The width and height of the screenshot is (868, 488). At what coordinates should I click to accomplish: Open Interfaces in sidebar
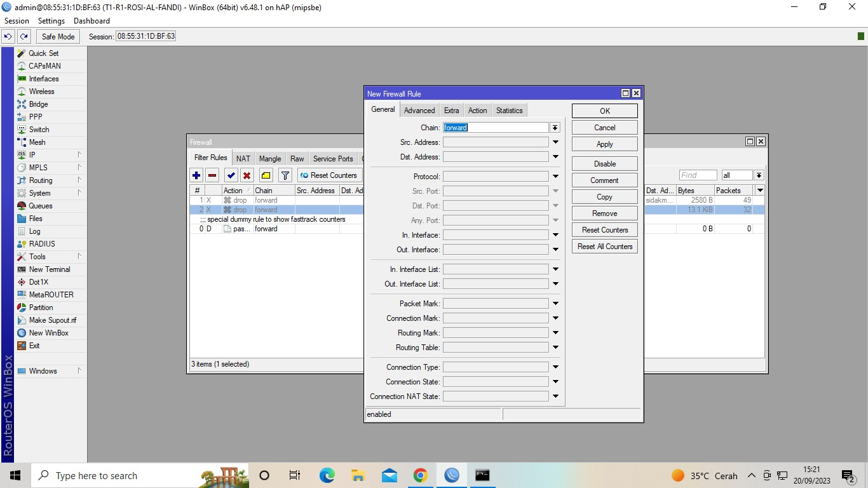click(43, 79)
